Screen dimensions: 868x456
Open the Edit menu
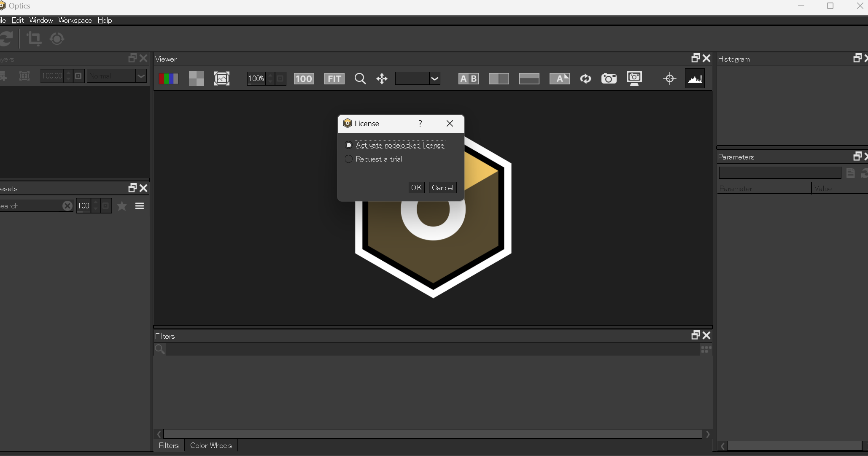coord(18,20)
